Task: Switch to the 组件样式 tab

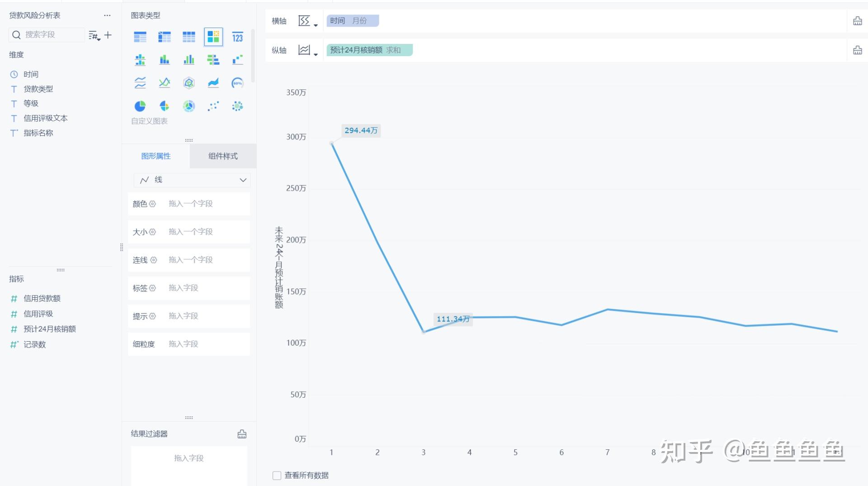Action: coord(223,156)
